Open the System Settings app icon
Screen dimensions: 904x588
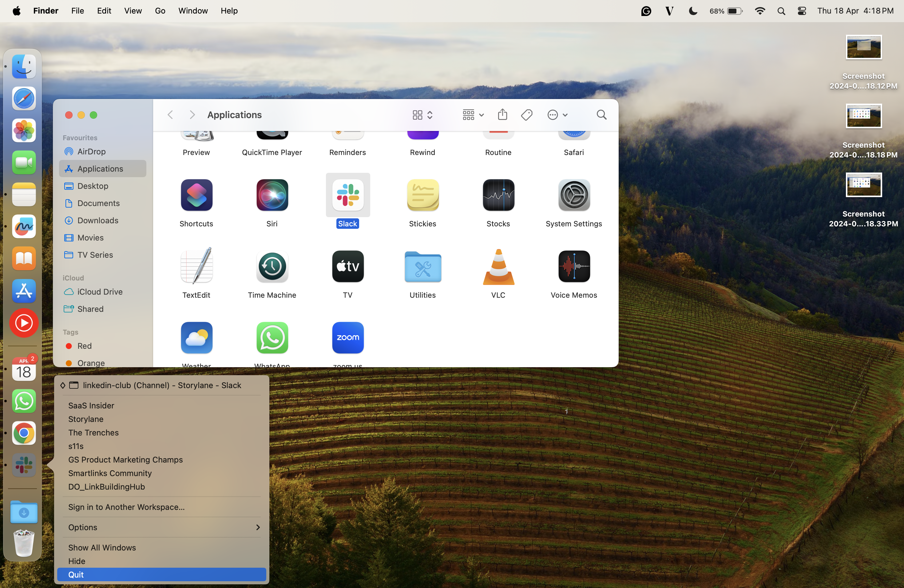pyautogui.click(x=573, y=195)
